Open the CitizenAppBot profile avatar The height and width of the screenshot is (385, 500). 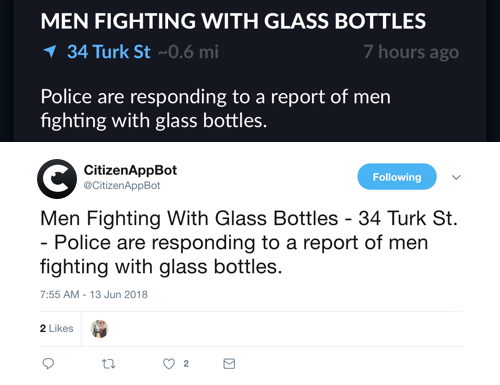coord(57,179)
